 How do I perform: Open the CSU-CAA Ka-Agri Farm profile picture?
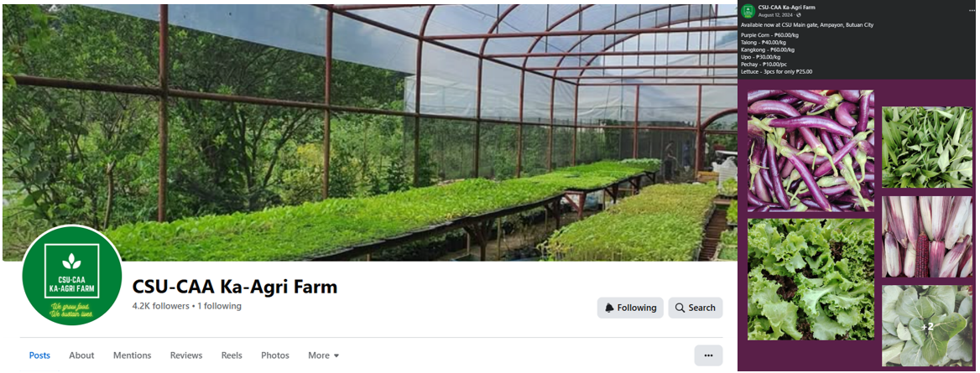[72, 276]
